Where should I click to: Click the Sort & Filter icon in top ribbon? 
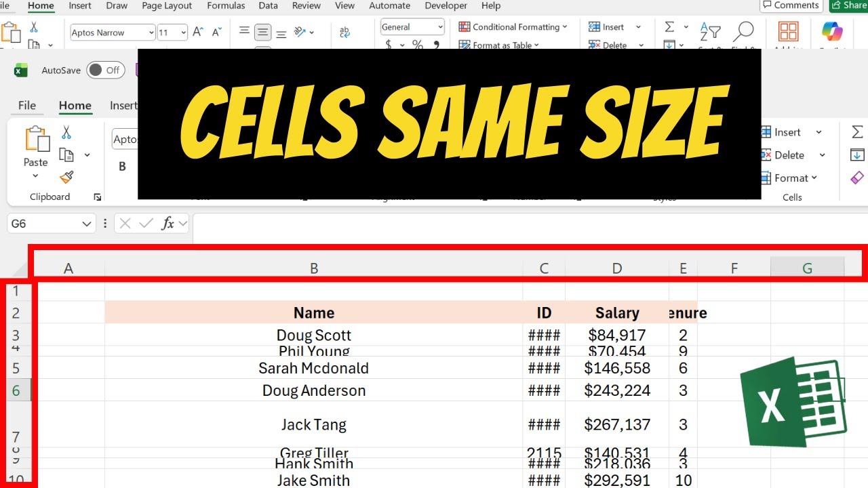[x=711, y=32]
